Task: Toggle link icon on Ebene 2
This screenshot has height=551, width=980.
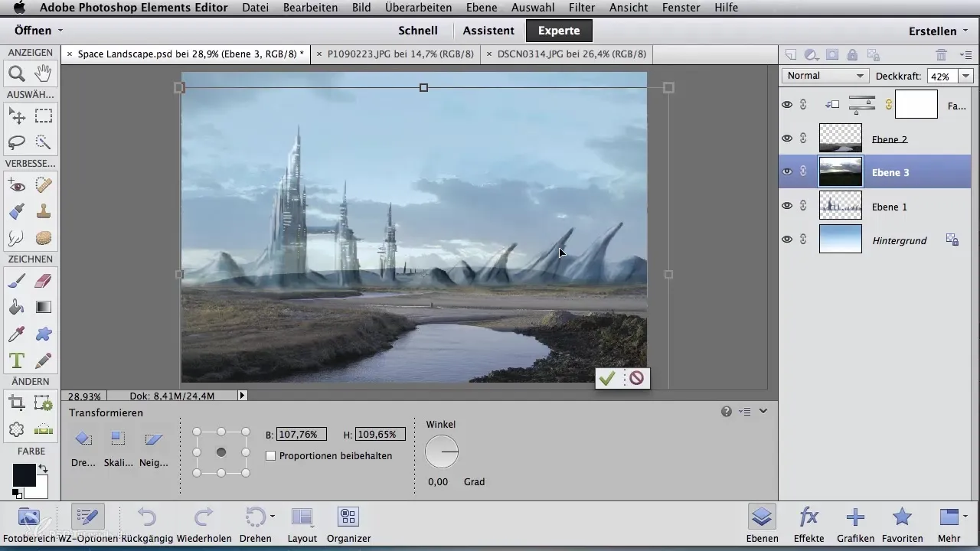Action: coord(803,139)
